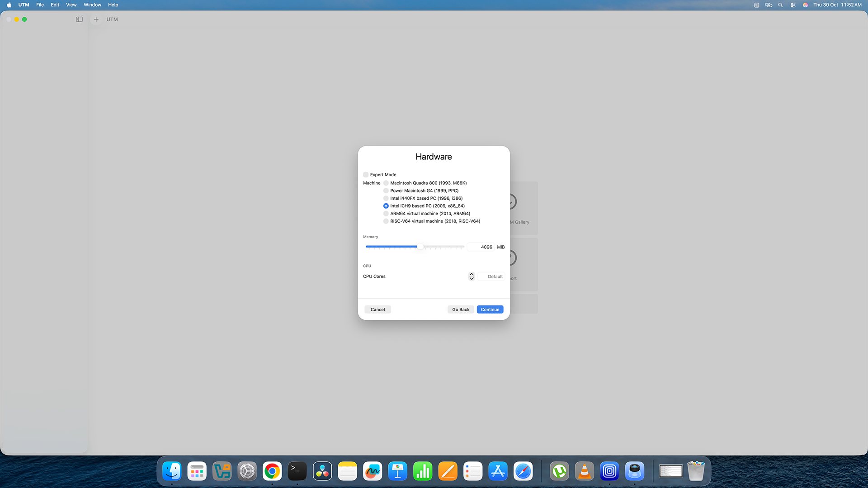
Task: Click the Go Back button
Action: [461, 310]
